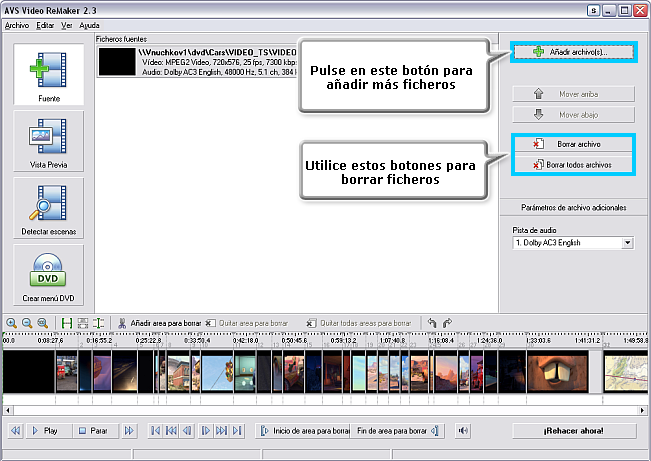The image size is (651, 461).
Task: Open Detectar escenas tool
Action: click(49, 208)
